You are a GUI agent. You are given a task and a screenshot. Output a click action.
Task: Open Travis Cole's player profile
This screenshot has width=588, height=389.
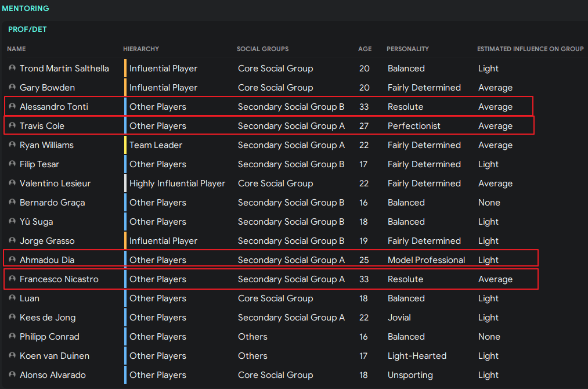coord(42,125)
